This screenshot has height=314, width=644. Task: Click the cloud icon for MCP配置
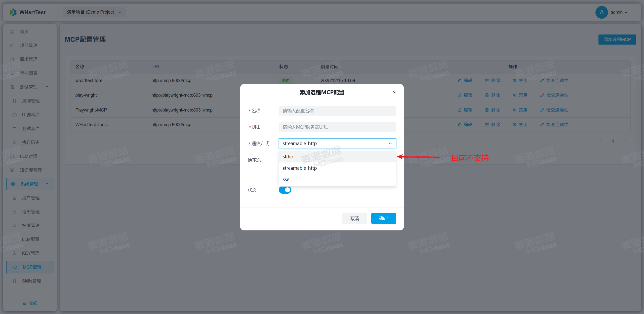(x=15, y=267)
